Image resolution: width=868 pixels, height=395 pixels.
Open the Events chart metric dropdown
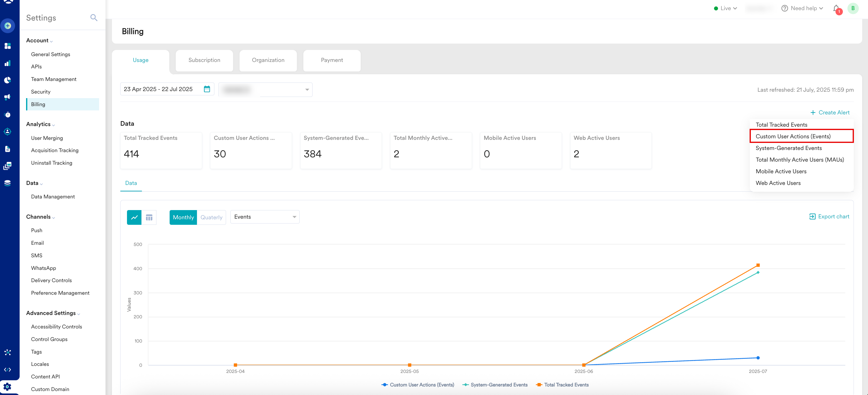(265, 217)
